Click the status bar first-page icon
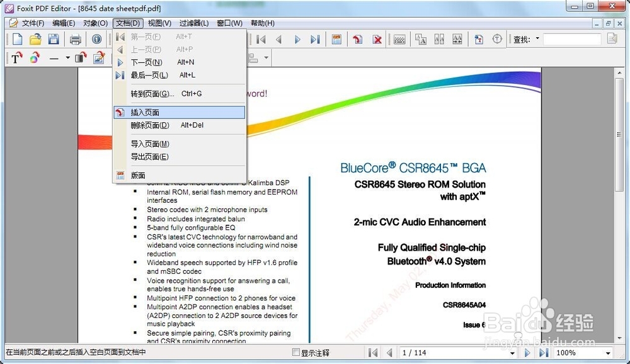 click(x=373, y=353)
